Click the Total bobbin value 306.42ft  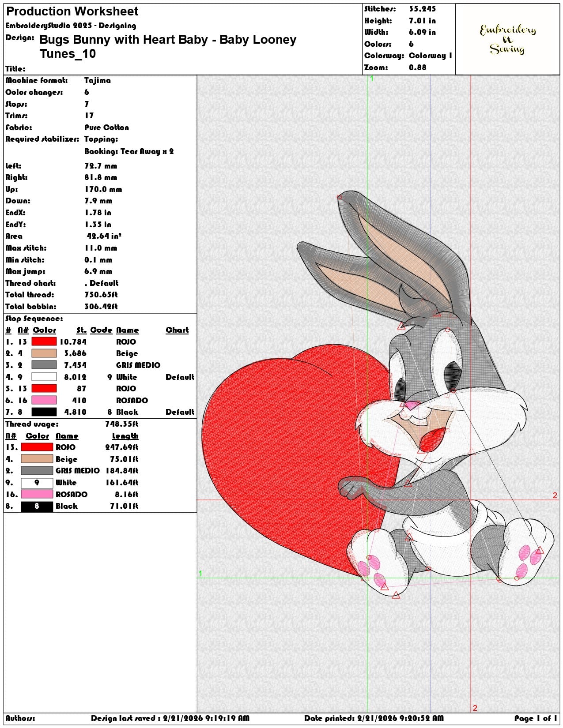[101, 307]
